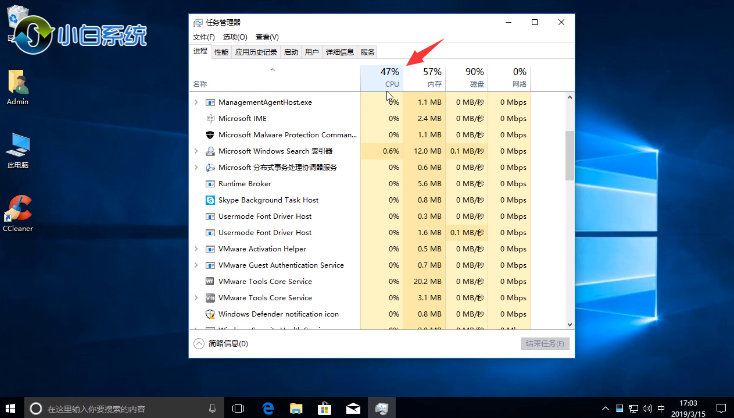734x418 pixels.
Task: Click the Microsoft Malware Protection shield icon
Action: (x=210, y=135)
